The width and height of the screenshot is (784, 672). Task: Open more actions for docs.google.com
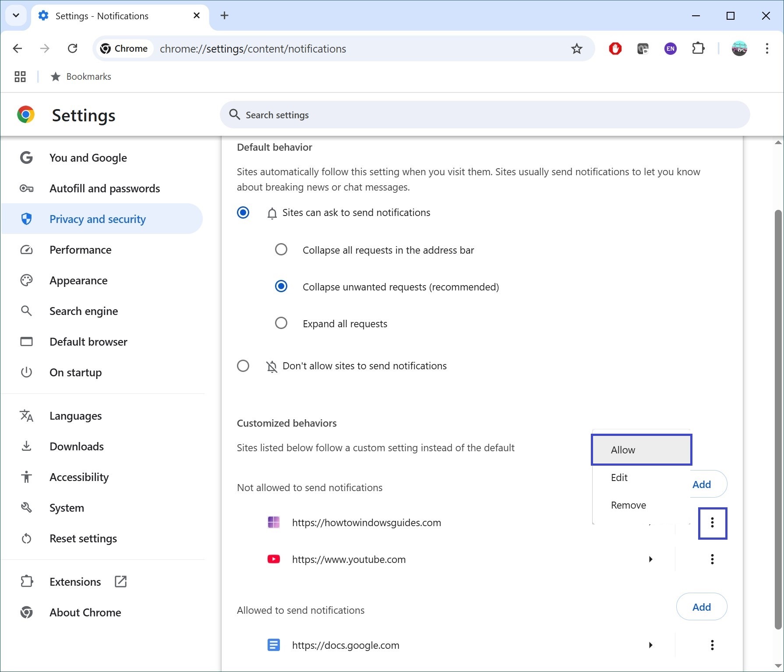(x=712, y=645)
